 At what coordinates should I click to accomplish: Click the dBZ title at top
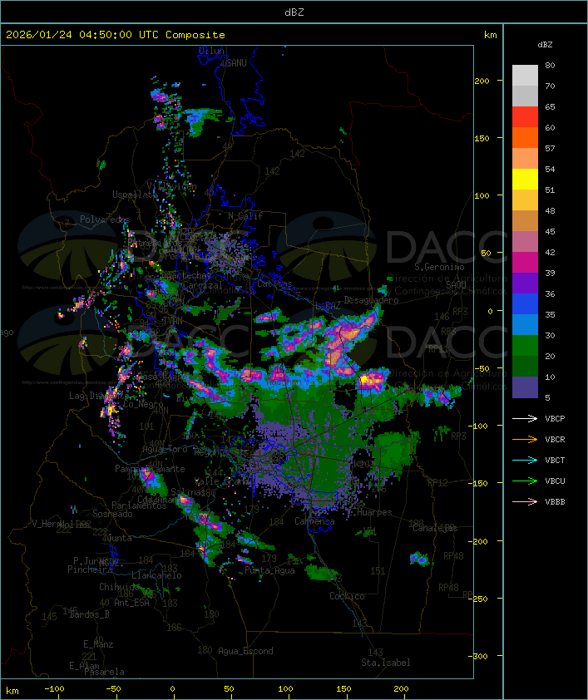click(294, 12)
